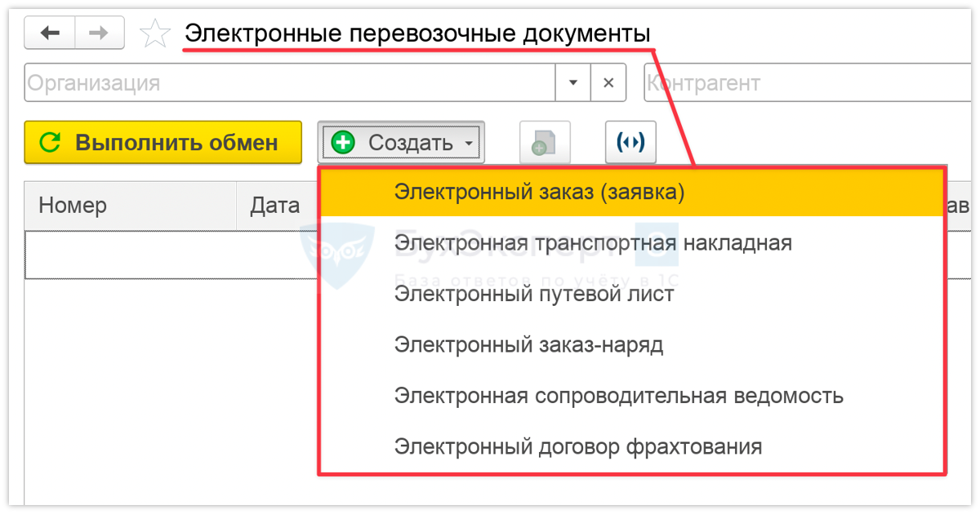The height and width of the screenshot is (514, 980).
Task: Sort by the Дата column header
Action: 277,206
